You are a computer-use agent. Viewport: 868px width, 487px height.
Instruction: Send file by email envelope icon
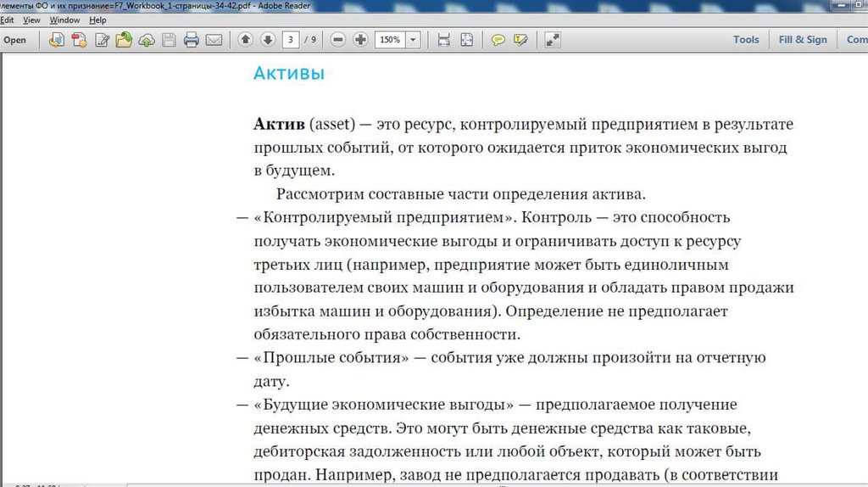[x=214, y=40]
